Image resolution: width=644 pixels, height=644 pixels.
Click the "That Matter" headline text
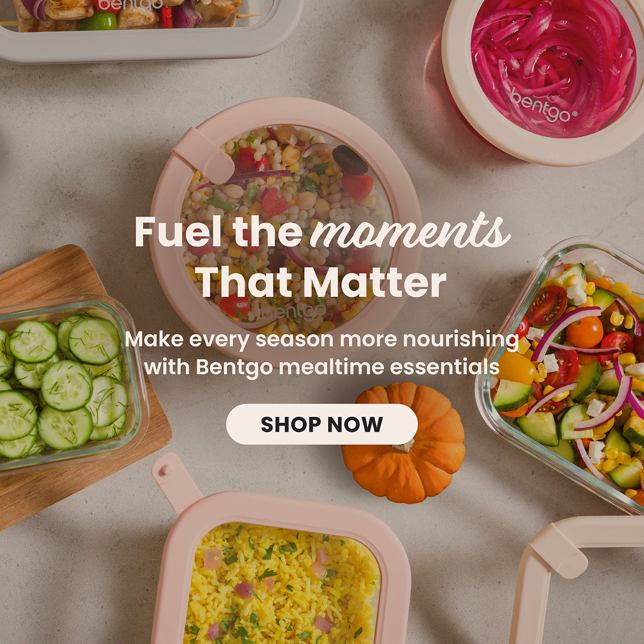click(321, 282)
